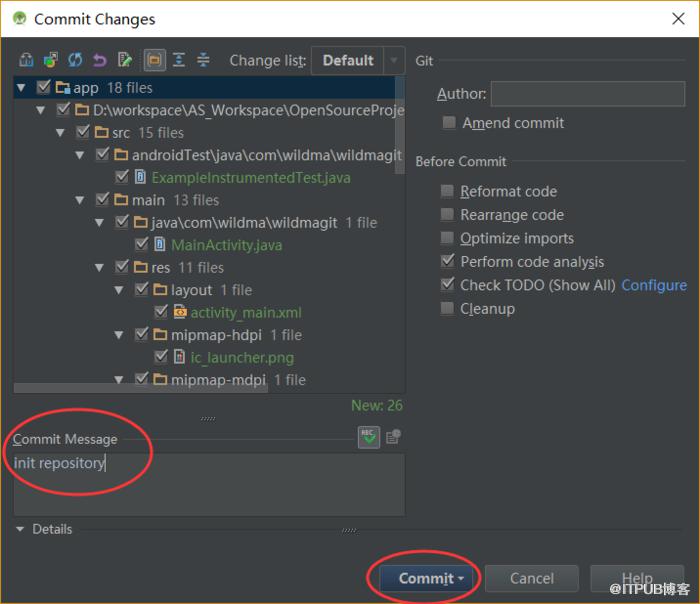Click in the Commit Message text area
This screenshot has height=604, width=700.
pos(209,485)
